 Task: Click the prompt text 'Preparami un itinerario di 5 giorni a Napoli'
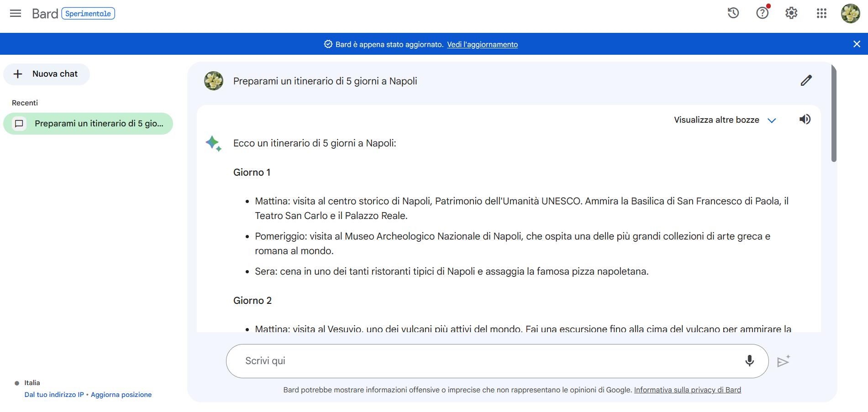[325, 81]
